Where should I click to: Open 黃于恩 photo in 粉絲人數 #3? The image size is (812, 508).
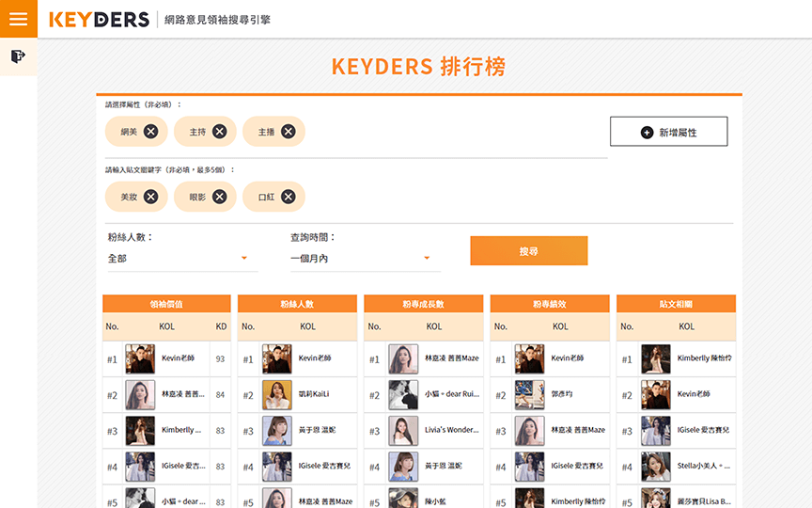[x=277, y=431]
